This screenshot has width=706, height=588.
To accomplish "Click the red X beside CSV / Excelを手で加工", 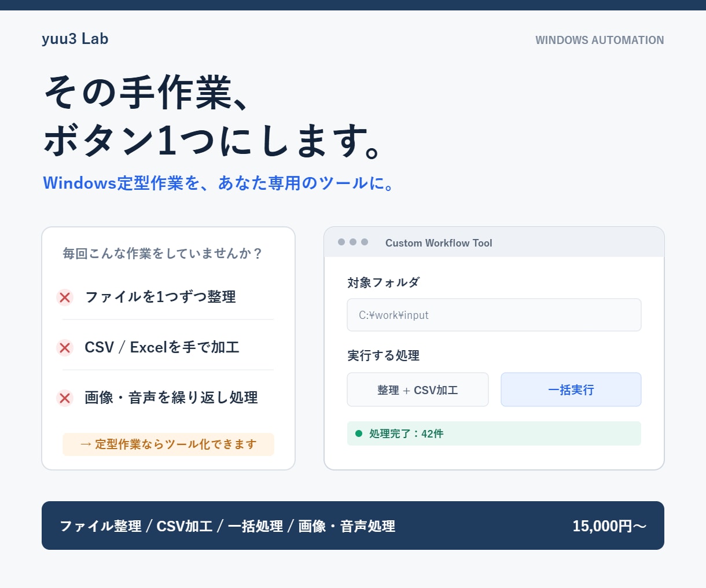I will pos(65,348).
